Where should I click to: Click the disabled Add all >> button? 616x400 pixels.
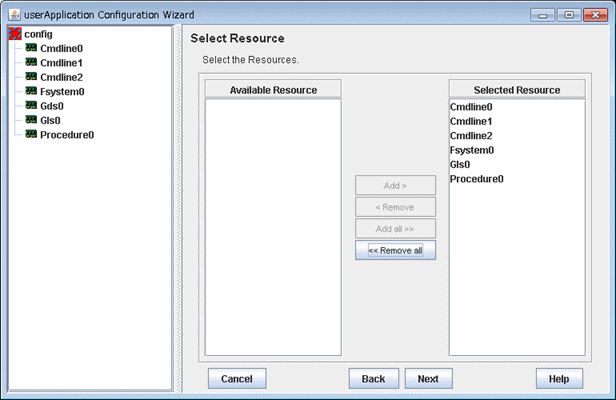click(395, 229)
